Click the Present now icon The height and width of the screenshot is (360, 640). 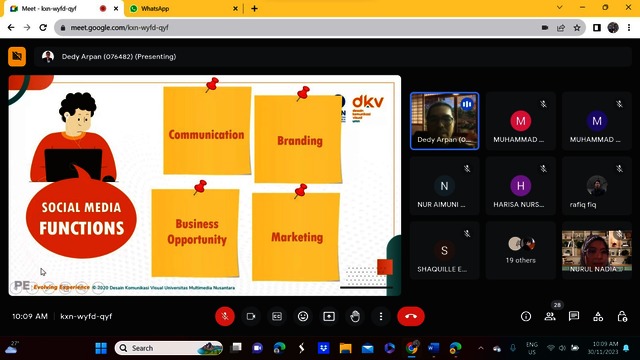329,316
